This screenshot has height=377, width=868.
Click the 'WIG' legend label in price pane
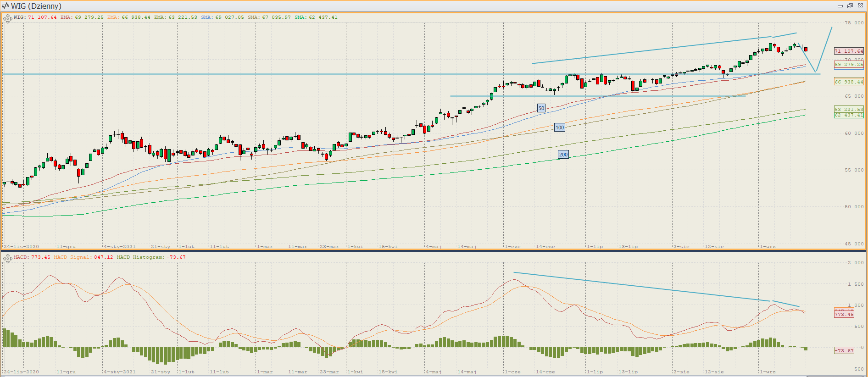(19, 17)
